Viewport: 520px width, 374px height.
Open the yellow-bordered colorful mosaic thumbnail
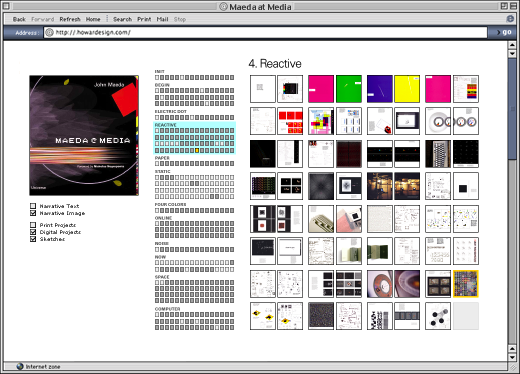pos(466,284)
